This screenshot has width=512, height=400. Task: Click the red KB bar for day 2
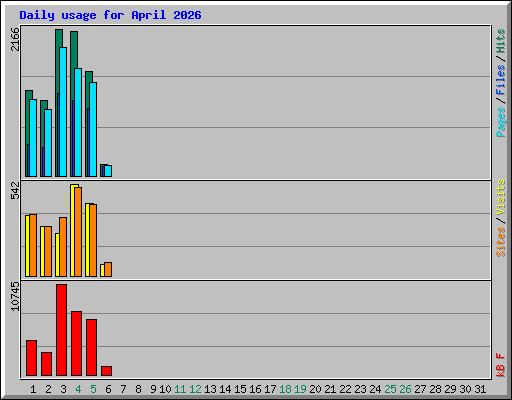[46, 364]
